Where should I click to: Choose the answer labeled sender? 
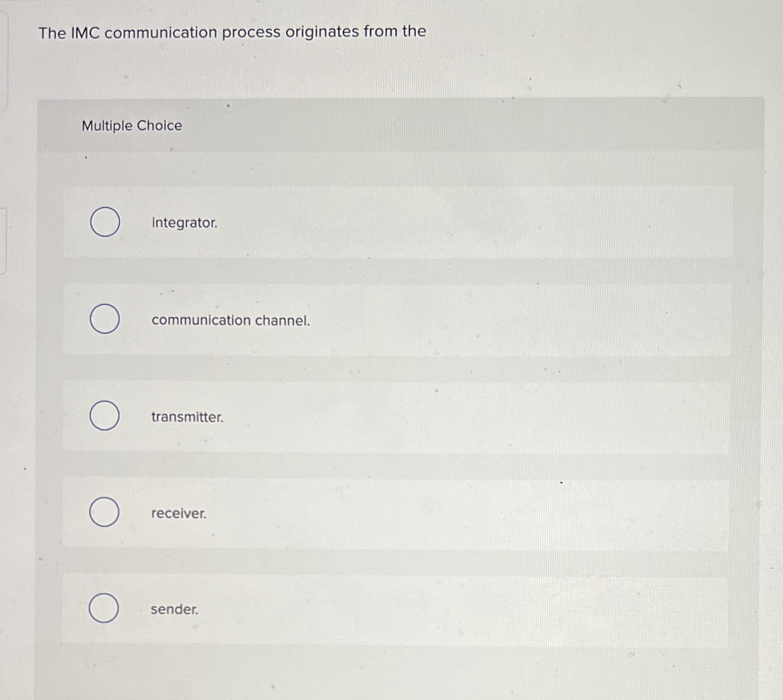click(174, 610)
